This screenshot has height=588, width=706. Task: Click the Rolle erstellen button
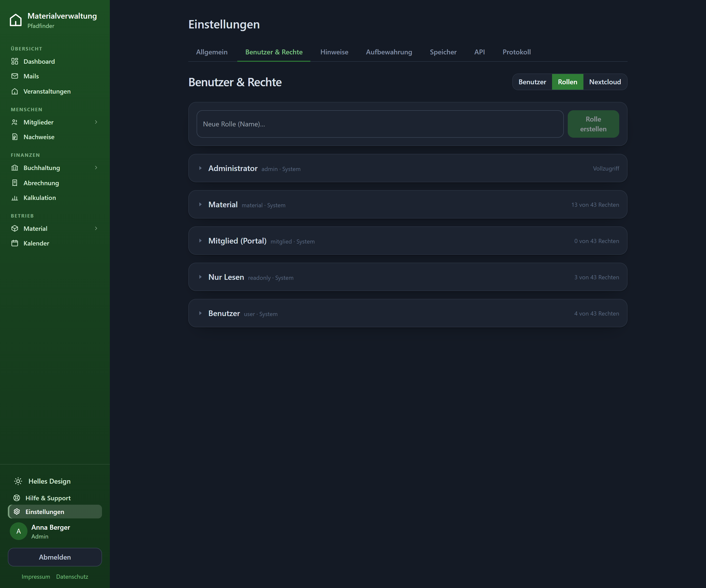pyautogui.click(x=593, y=124)
